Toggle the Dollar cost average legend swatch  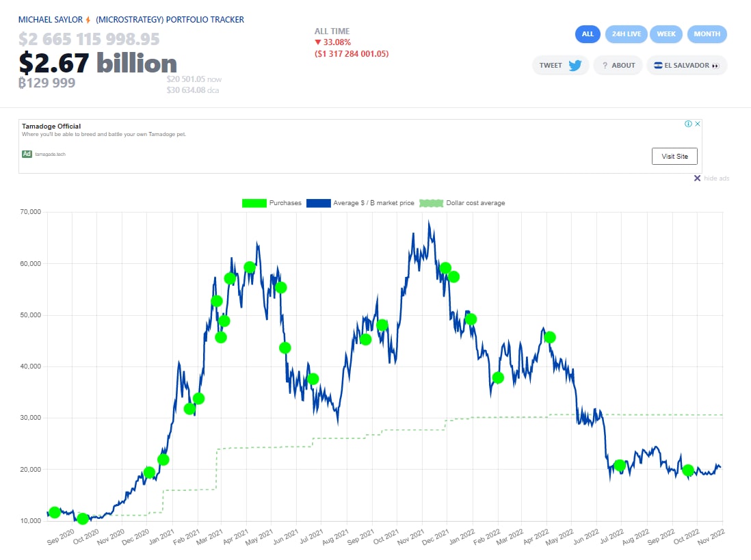point(431,203)
